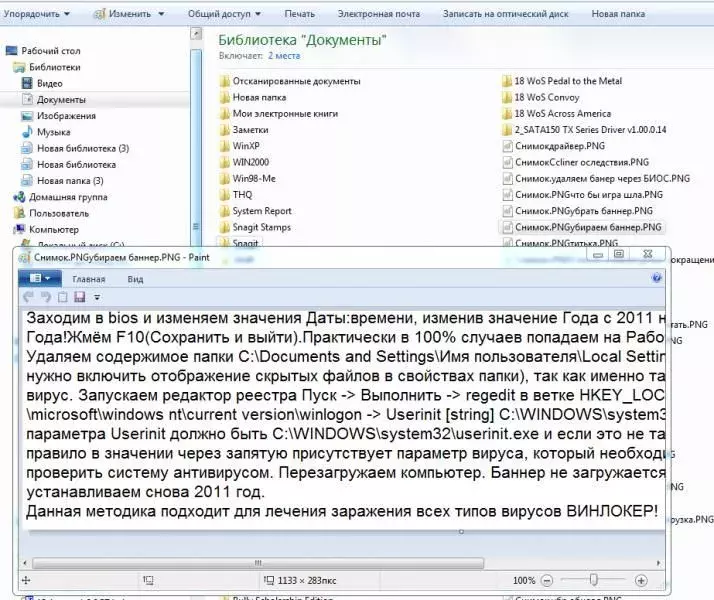Select the Win98-Me folder icon
Viewport: 714px width, 600px height.
[224, 179]
